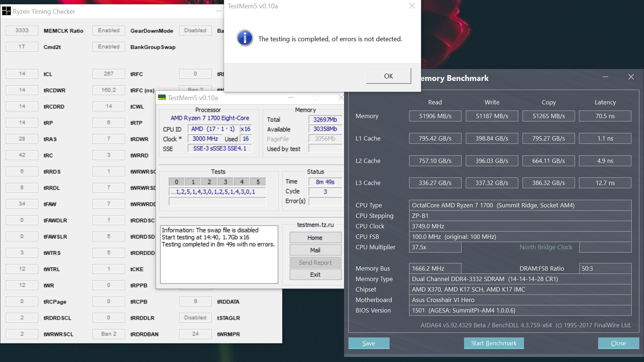Click the DRAM:FSB Ratio value 50:3
This screenshot has width=644, height=362.
pos(605,268)
